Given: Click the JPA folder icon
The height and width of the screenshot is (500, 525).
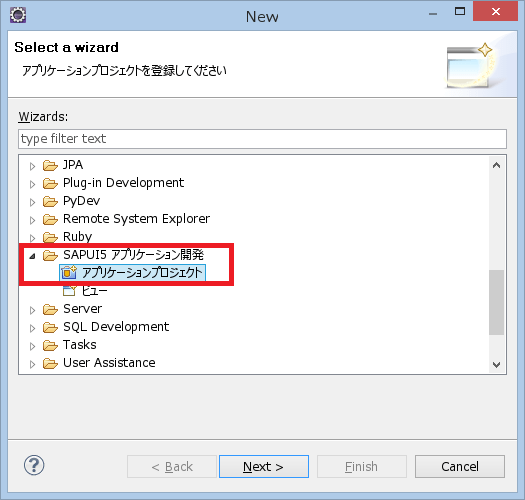Looking at the screenshot, I should point(50,165).
